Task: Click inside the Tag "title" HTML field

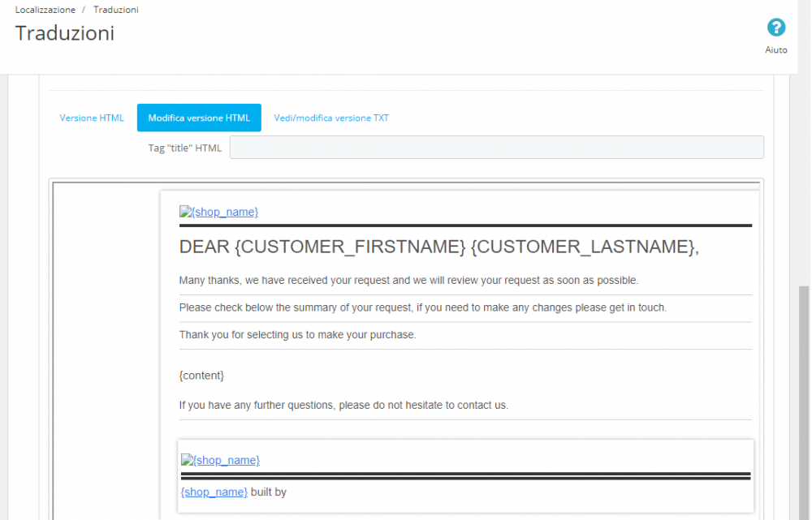Action: pyautogui.click(x=496, y=147)
